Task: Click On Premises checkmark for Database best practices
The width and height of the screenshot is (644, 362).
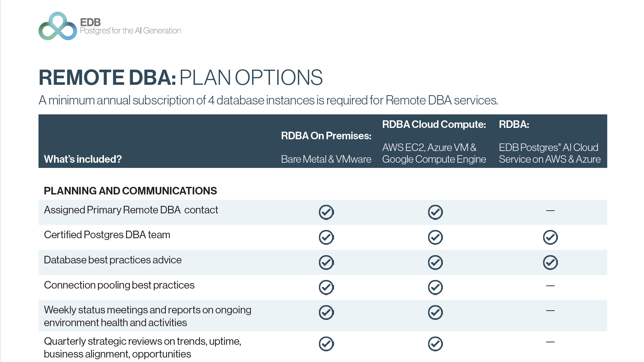Action: [326, 262]
